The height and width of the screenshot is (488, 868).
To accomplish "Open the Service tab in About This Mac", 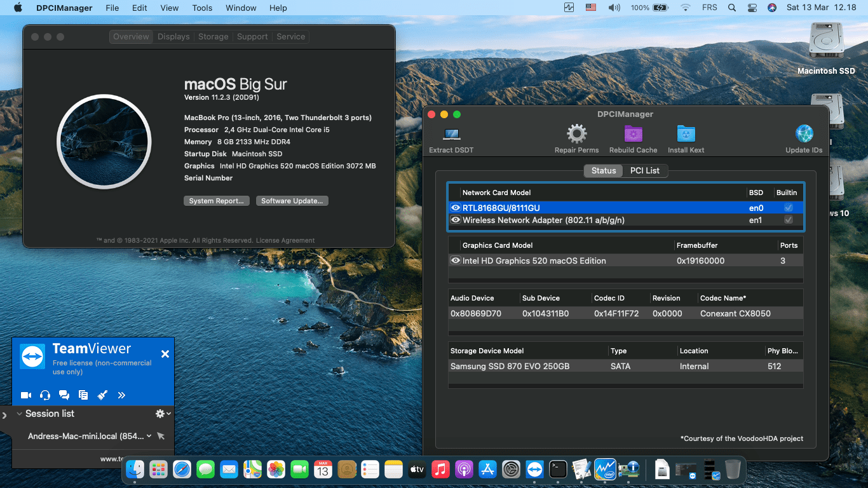I will pos(291,36).
